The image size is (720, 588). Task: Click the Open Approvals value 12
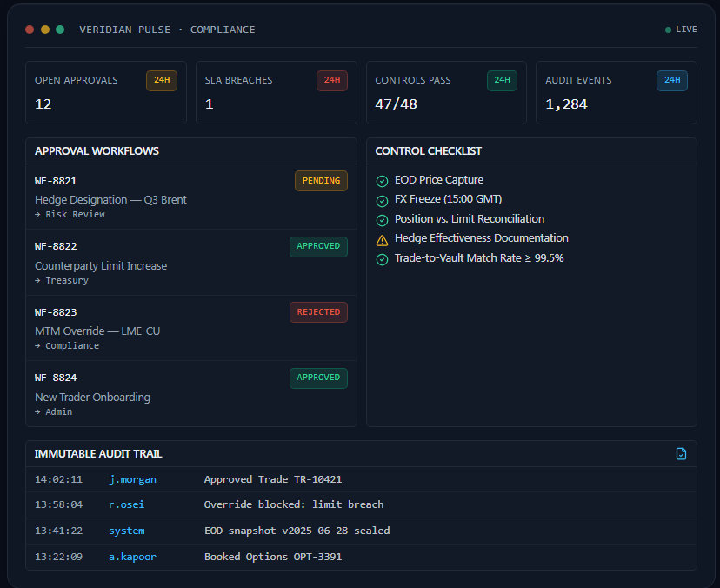(x=43, y=104)
